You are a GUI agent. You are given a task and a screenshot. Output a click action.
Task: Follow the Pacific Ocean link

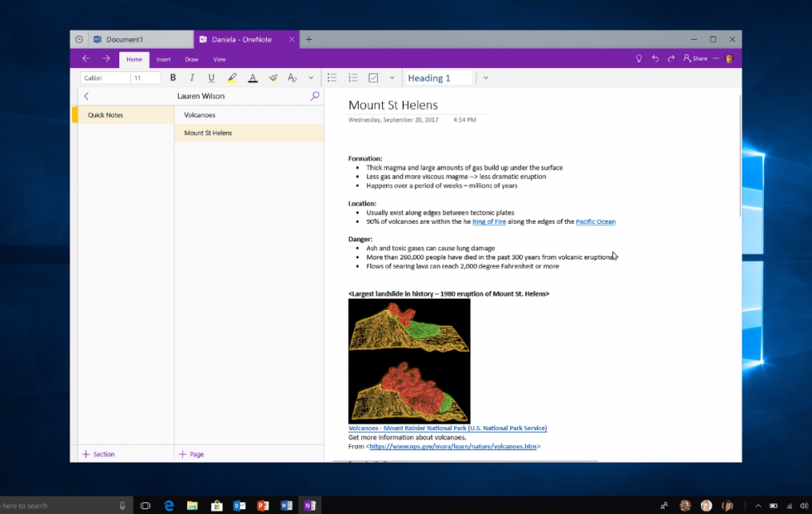pyautogui.click(x=596, y=222)
